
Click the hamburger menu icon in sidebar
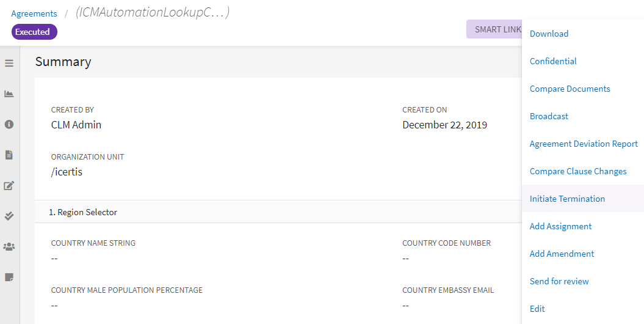pos(9,63)
